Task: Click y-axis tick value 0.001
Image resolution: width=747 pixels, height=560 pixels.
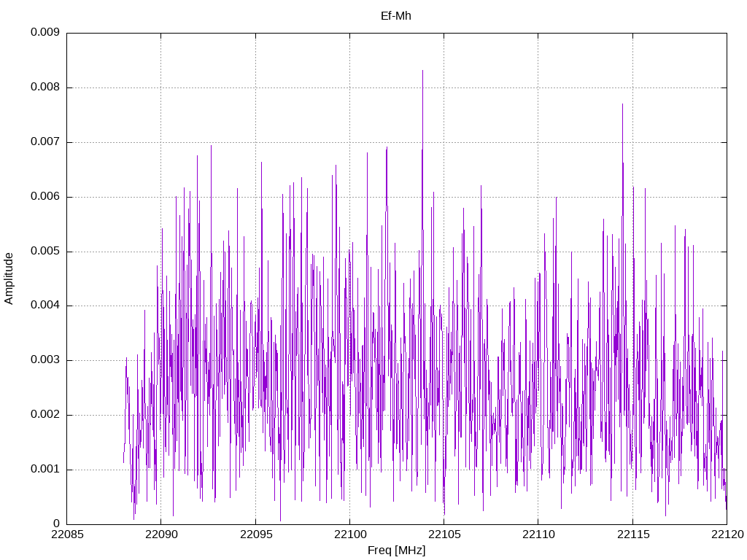Action: coord(45,469)
